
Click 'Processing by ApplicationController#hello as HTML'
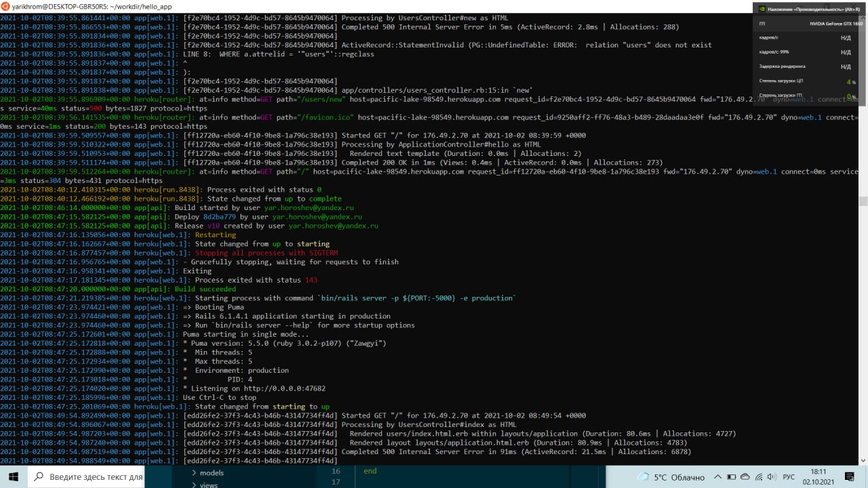[441, 144]
